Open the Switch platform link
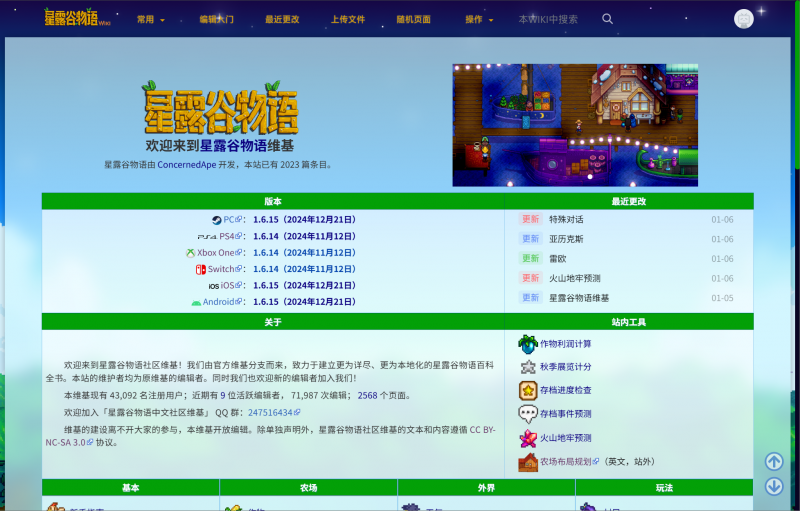The height and width of the screenshot is (511, 800). point(224,269)
